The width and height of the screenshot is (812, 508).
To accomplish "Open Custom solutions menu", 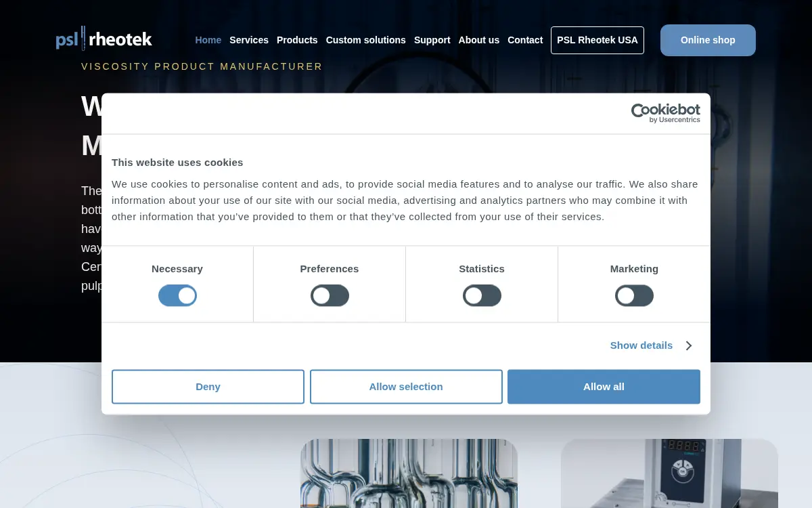I will pyautogui.click(x=366, y=40).
